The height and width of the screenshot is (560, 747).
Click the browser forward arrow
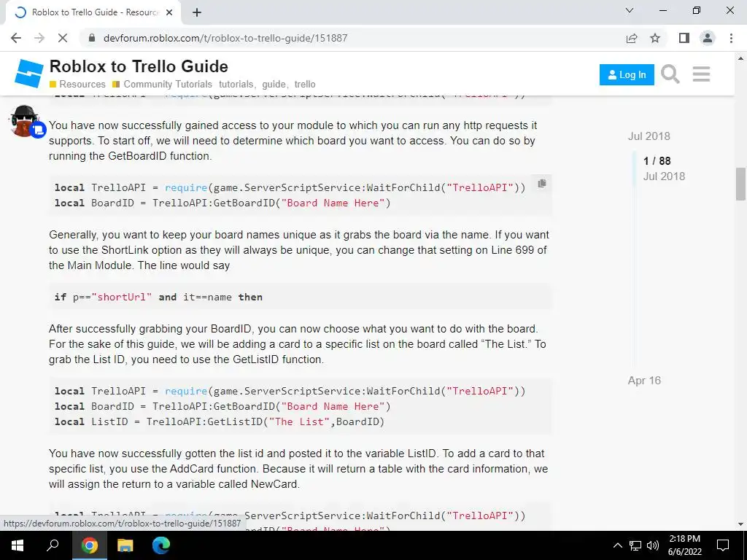[x=39, y=38]
